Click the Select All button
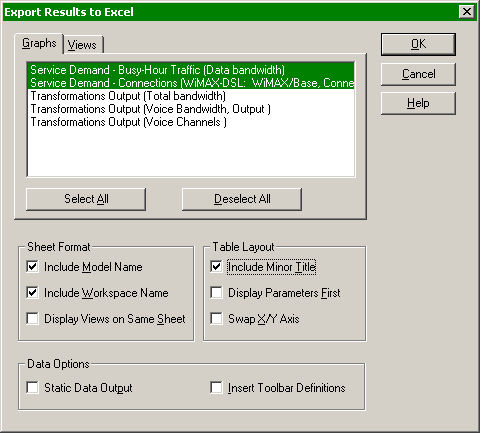This screenshot has height=433, width=480. (x=86, y=199)
